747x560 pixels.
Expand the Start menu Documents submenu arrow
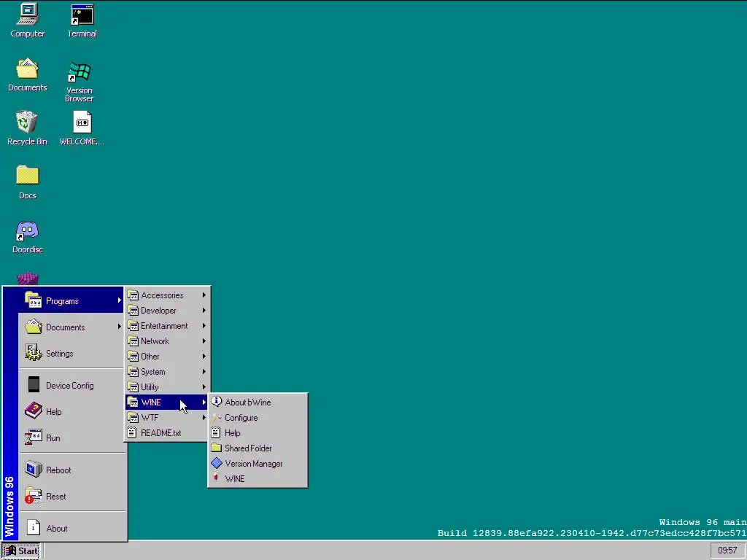point(119,327)
